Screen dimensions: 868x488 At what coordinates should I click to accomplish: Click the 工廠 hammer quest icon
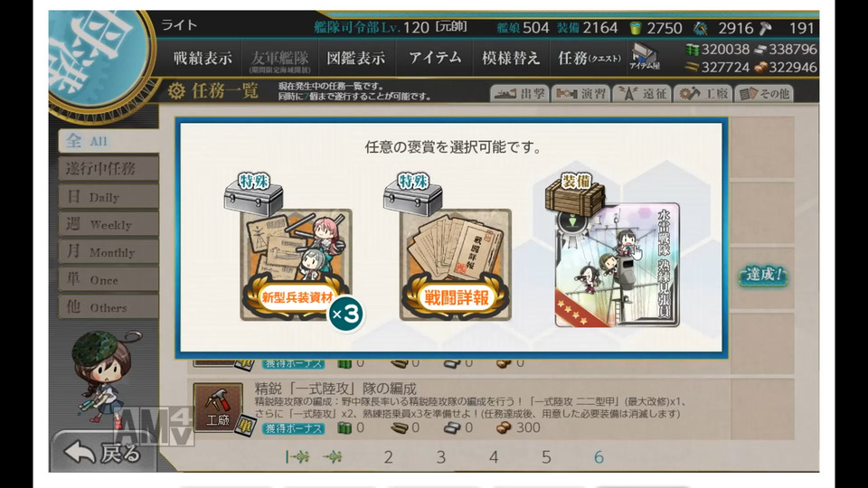point(218,408)
